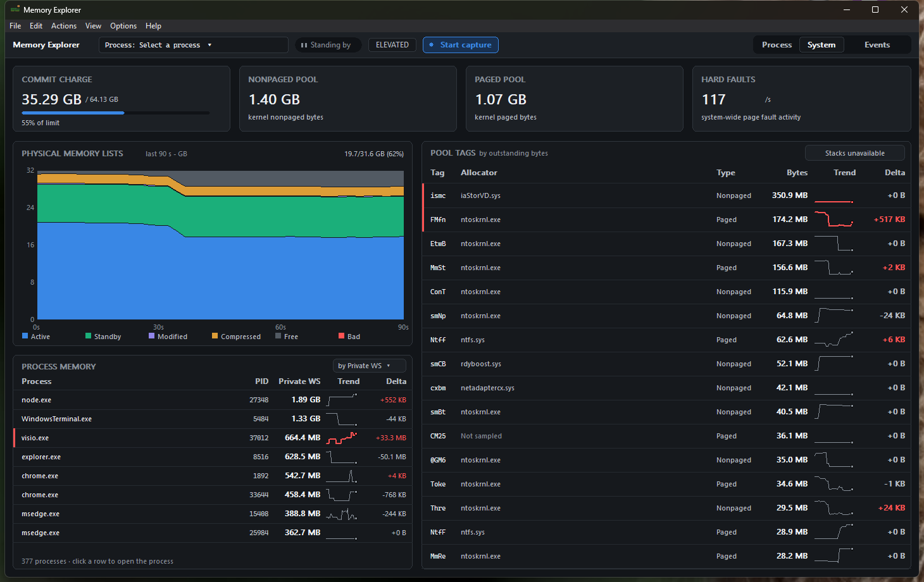
Task: Select the Toke pool tag row
Action: 666,484
